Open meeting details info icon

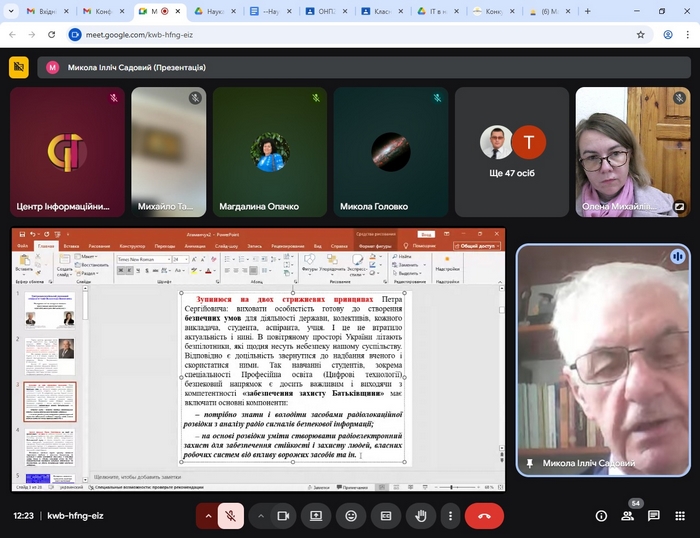(601, 516)
